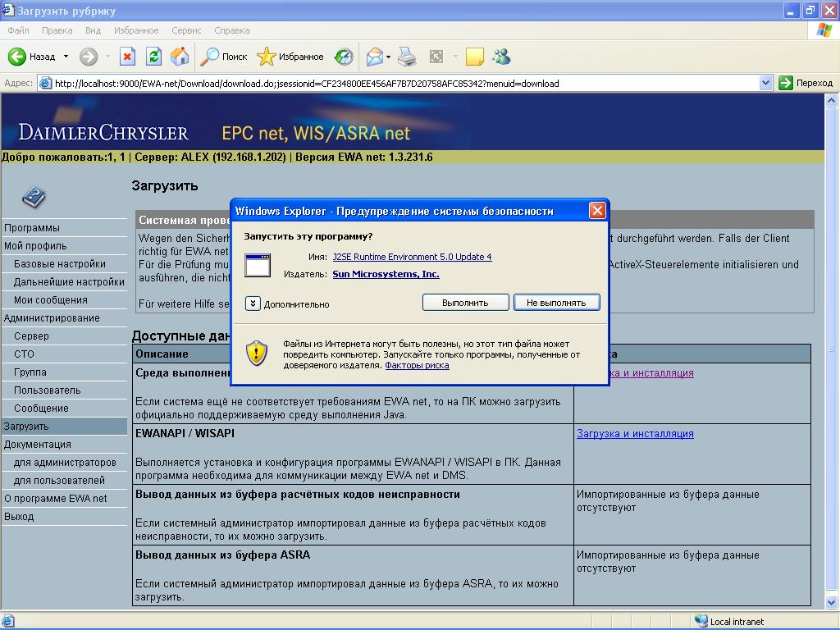Viewport: 840px width, 630px height.
Task: Open the Факторы риска link
Action: [417, 365]
